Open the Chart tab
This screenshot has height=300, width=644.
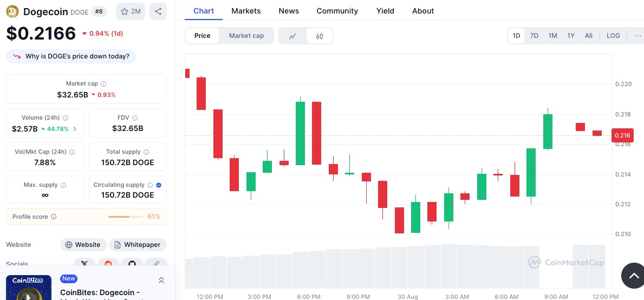[x=204, y=11]
